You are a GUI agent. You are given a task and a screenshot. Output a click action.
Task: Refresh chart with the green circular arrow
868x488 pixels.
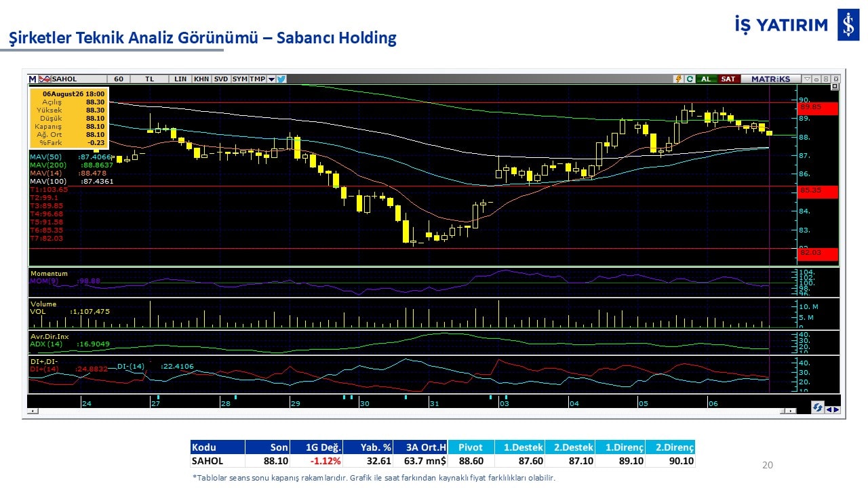coord(690,79)
